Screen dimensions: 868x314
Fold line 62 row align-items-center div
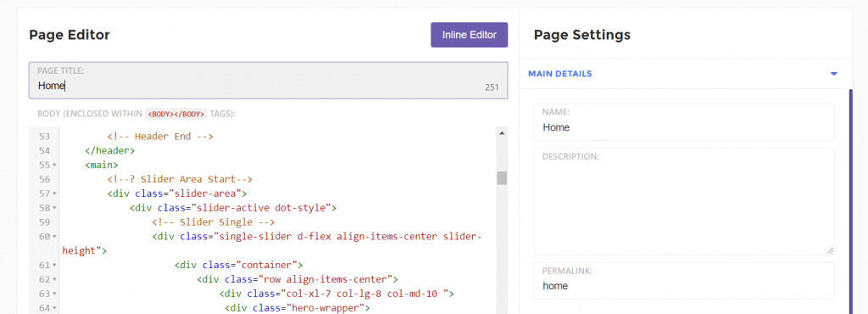55,280
